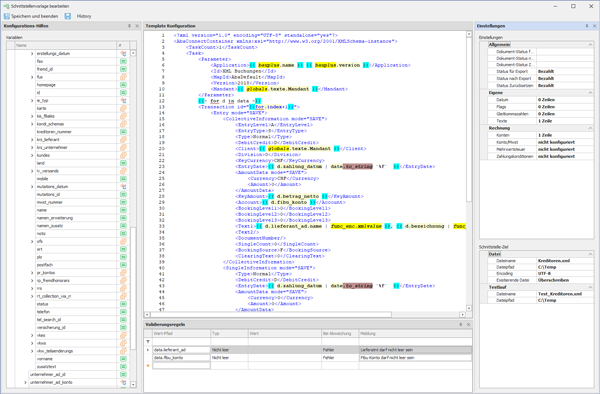Click the green field icon for land
The height and width of the screenshot is (394, 600).
123,163
